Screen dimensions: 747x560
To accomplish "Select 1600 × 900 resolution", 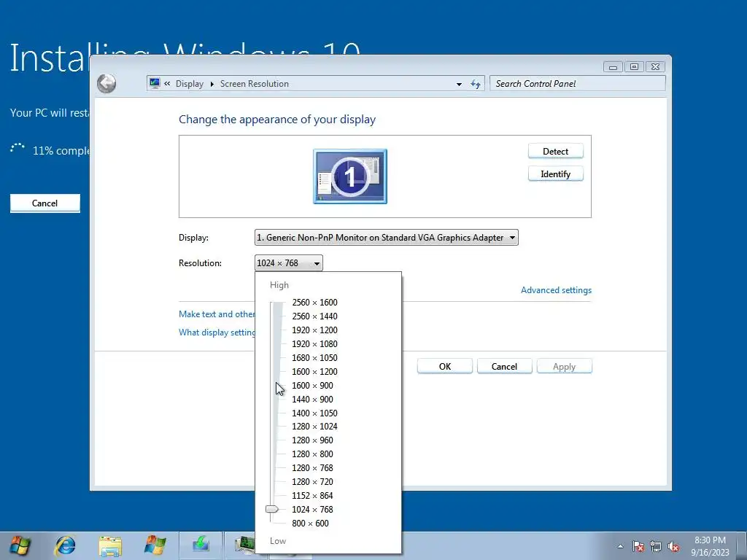I will pyautogui.click(x=312, y=385).
